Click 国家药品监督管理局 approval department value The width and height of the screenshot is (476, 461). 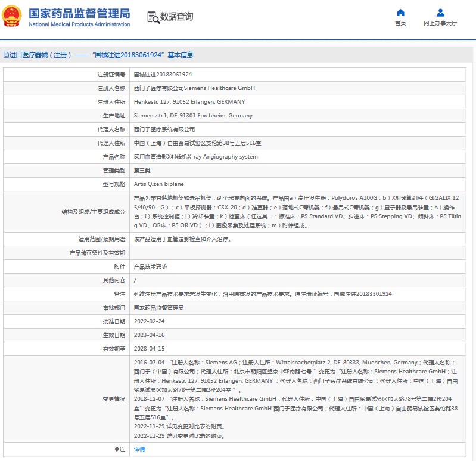pos(159,308)
